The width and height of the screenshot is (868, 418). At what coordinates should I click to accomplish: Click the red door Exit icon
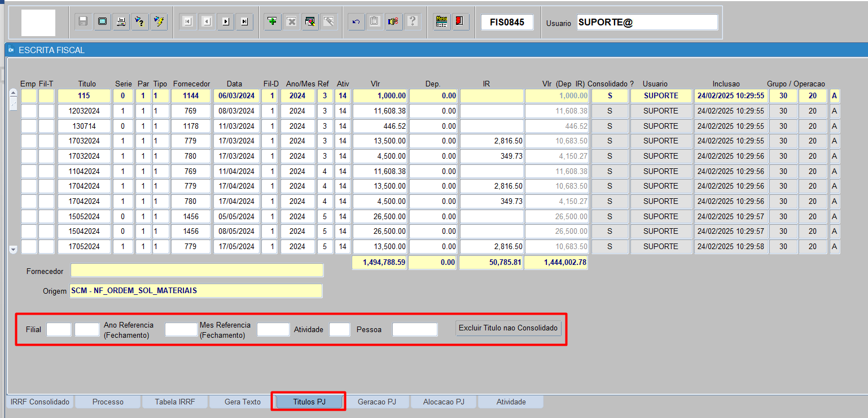pyautogui.click(x=461, y=22)
